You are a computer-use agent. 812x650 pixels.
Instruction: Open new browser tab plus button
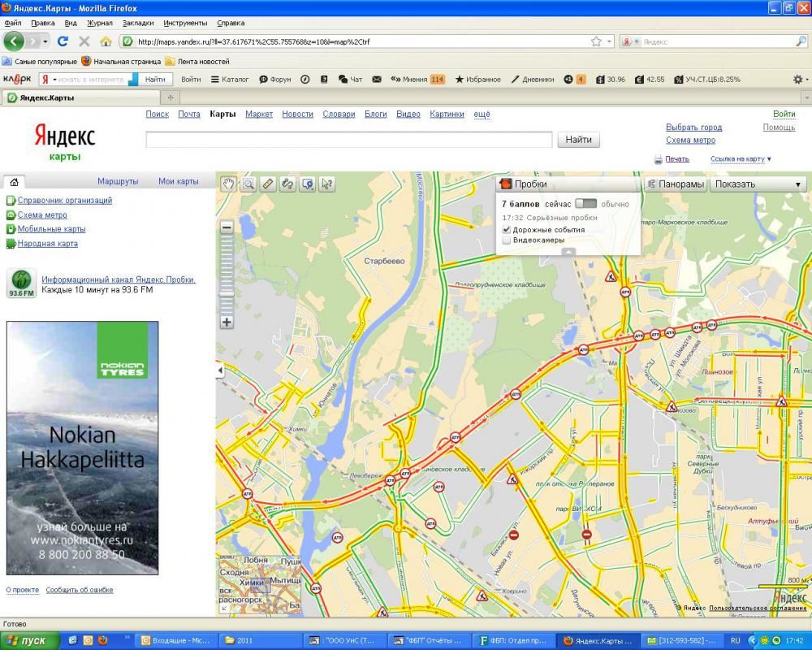[x=171, y=97]
